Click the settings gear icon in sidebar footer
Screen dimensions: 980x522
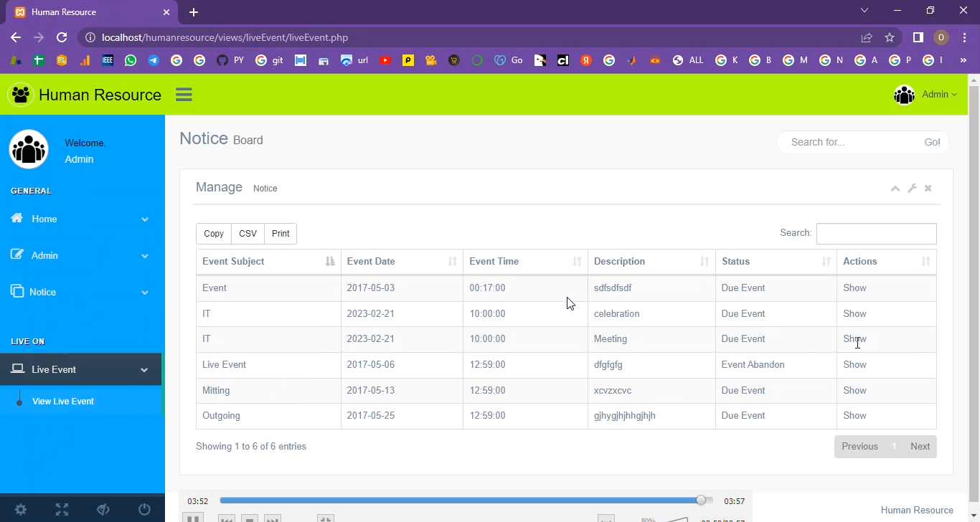(21, 509)
